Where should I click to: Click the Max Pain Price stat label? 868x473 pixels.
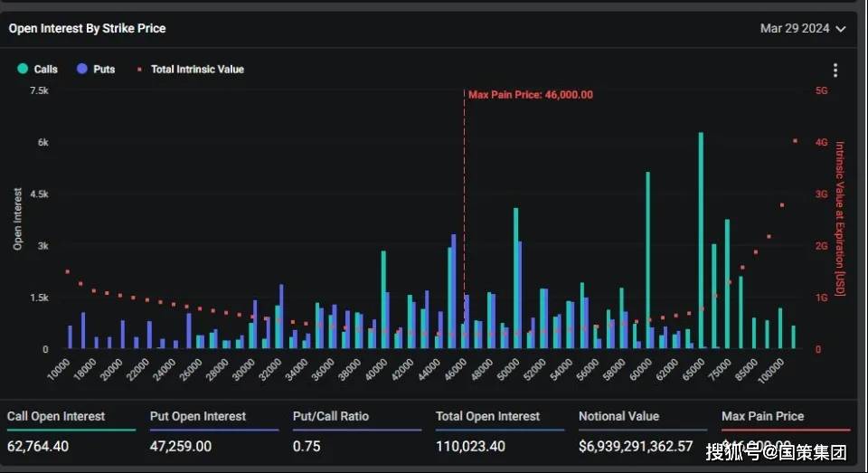(x=763, y=416)
